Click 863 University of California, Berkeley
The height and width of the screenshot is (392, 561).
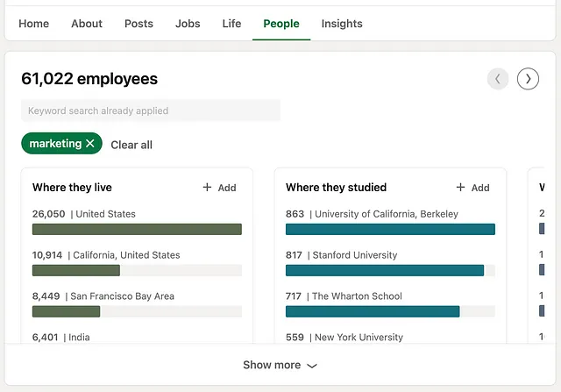372,214
